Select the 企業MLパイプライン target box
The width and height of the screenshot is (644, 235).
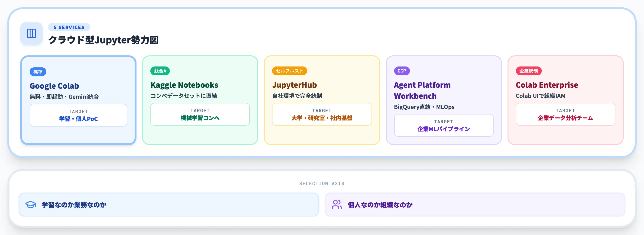[x=444, y=125]
